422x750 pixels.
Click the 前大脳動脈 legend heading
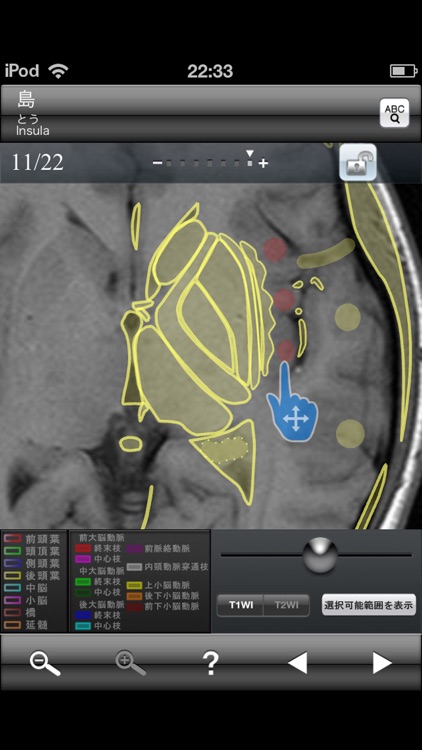click(100, 538)
